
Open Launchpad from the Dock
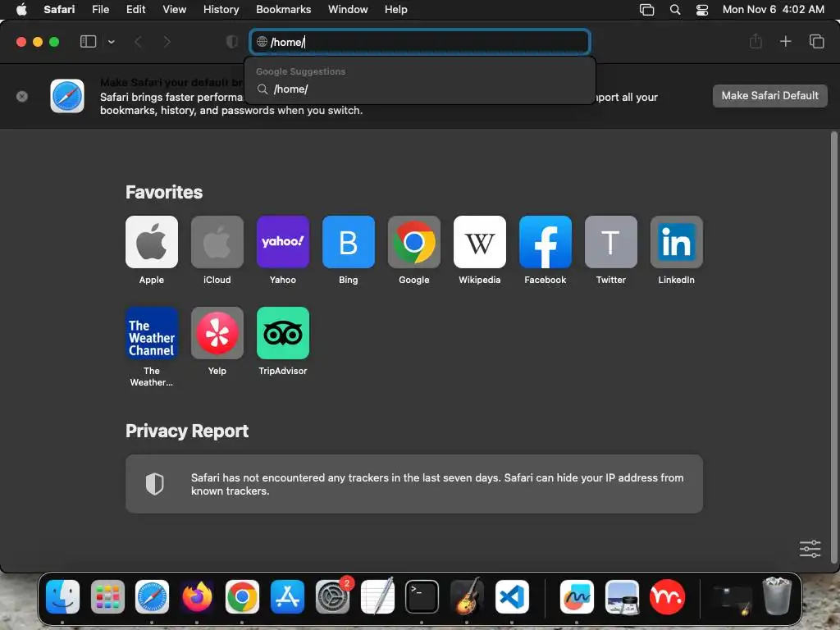click(107, 596)
